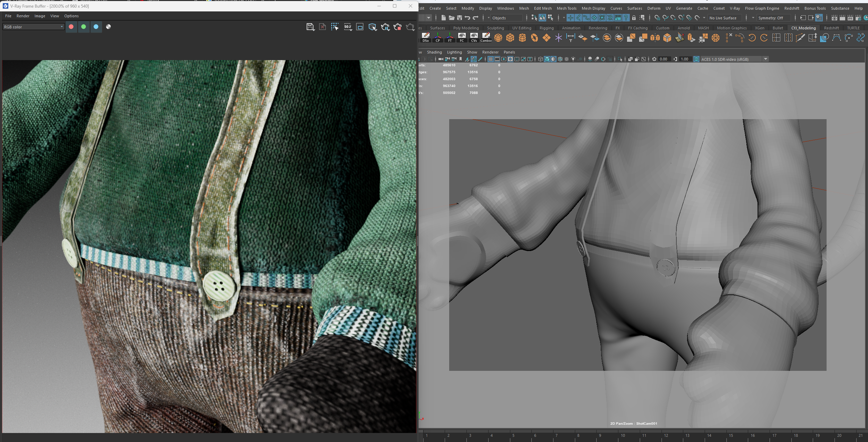Click the DSo shelf button
The width and height of the screenshot is (868, 442).
(426, 38)
